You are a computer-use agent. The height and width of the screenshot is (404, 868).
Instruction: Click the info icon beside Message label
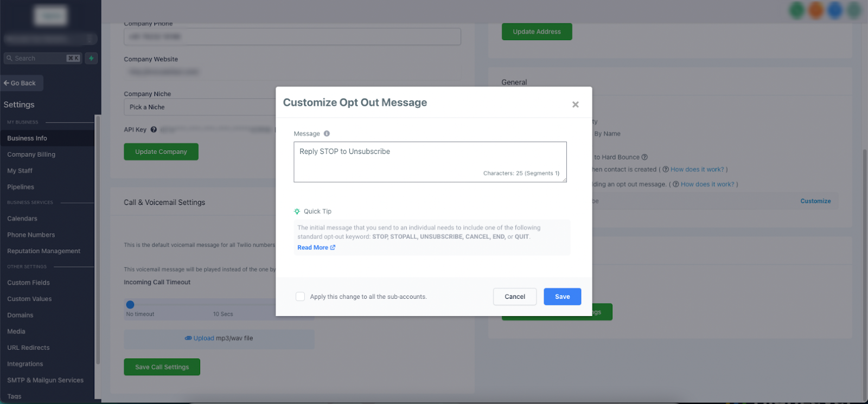327,133
